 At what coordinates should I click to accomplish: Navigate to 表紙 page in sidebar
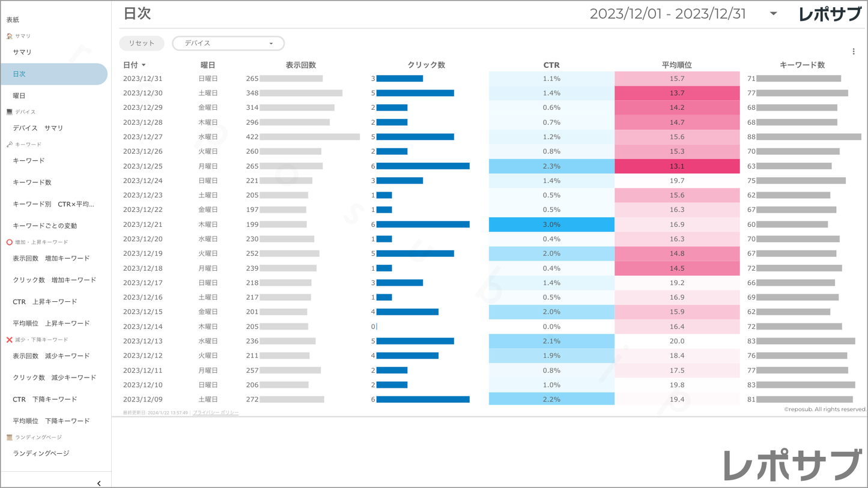click(13, 20)
